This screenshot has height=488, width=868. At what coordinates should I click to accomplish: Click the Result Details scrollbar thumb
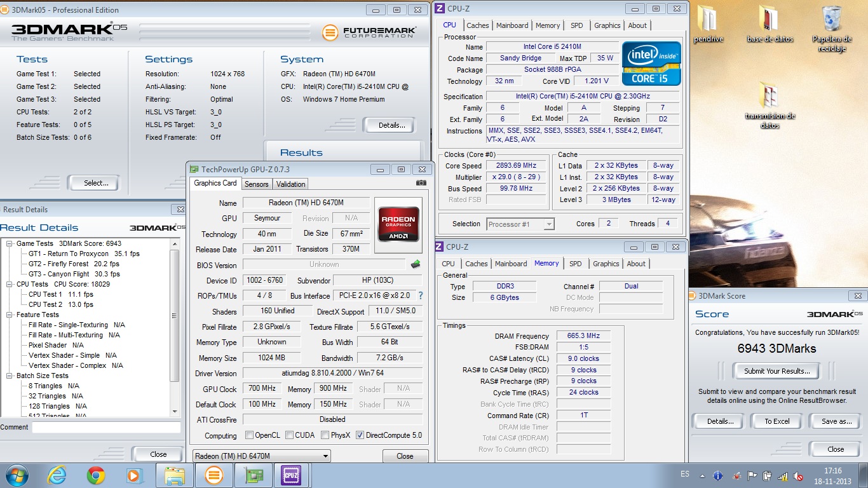click(x=175, y=315)
